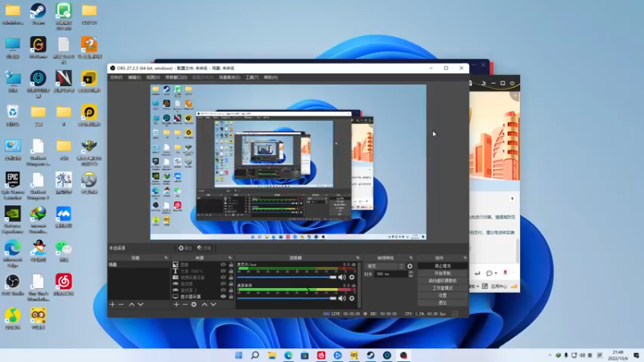Viewport: 644px width, 362px height.
Task: Pop out the Controls dock panel
Action: tap(465, 257)
